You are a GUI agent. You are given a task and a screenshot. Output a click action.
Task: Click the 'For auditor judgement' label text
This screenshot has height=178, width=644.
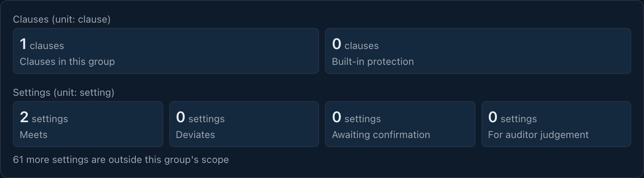tap(538, 135)
